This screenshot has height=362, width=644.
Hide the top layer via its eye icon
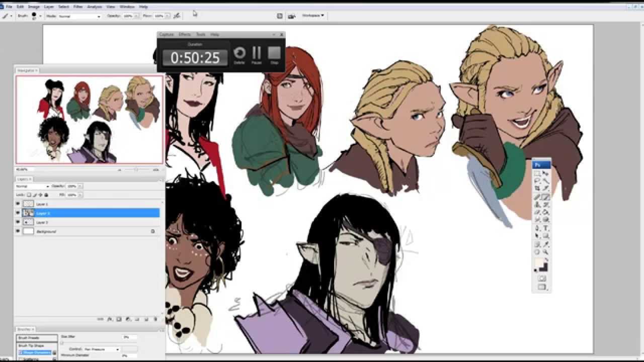[18, 204]
